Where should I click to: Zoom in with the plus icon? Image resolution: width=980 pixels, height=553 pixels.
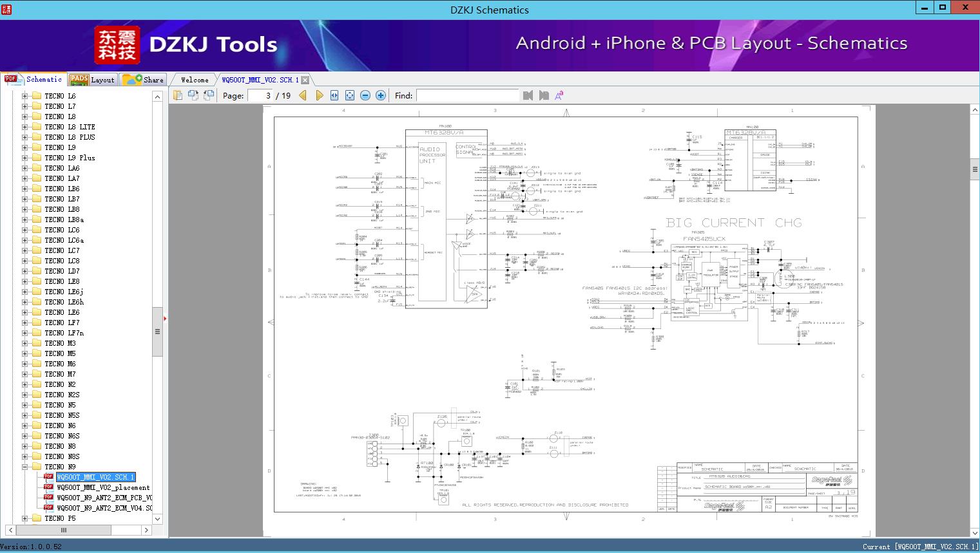point(381,95)
